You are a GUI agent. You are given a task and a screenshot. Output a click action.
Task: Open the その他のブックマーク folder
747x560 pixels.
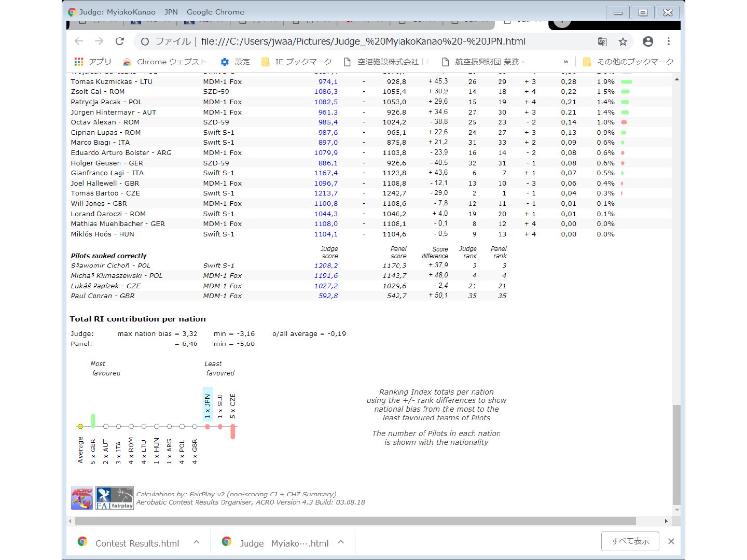[628, 62]
